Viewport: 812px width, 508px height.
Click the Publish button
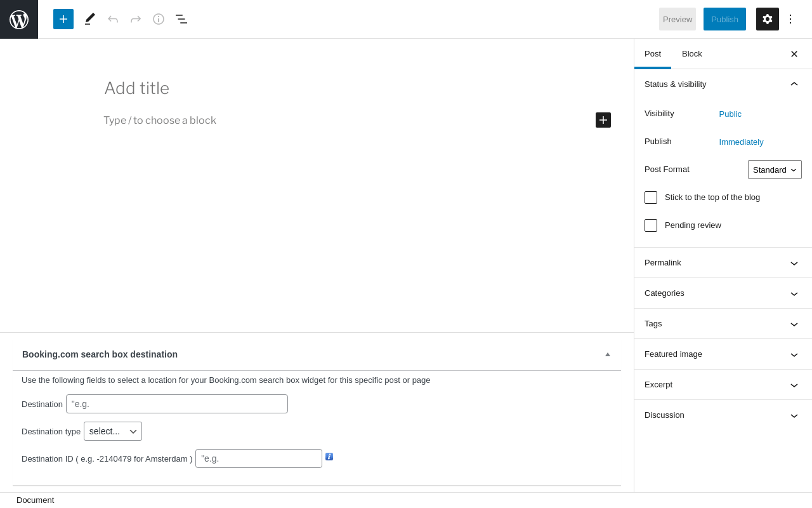(724, 19)
